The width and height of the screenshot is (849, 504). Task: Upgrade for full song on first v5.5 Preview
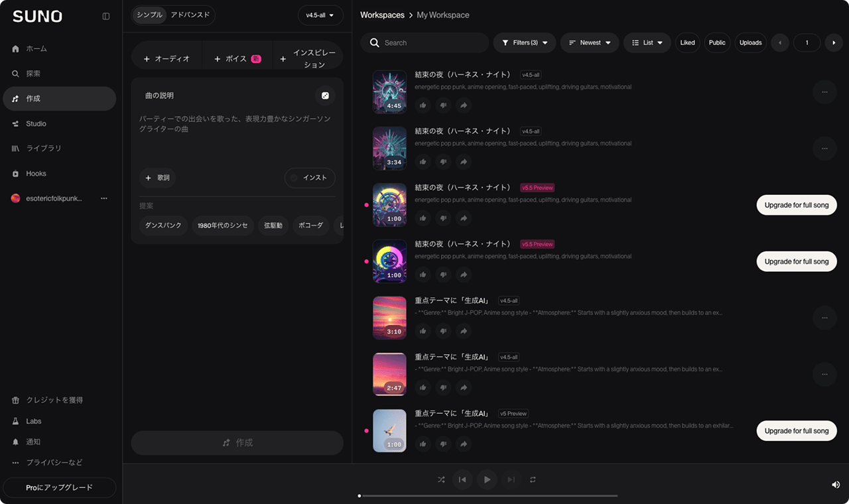797,205
